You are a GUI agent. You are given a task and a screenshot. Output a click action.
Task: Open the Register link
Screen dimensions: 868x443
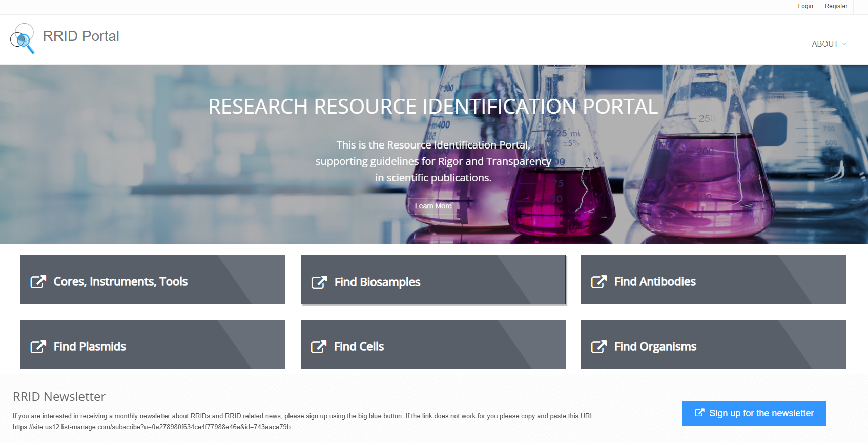(x=836, y=6)
